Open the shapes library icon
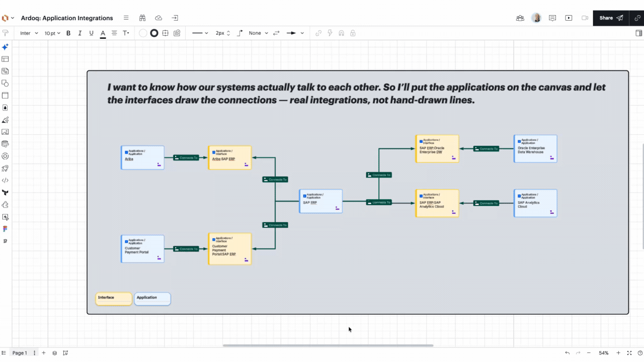The height and width of the screenshot is (362, 644). [5, 83]
